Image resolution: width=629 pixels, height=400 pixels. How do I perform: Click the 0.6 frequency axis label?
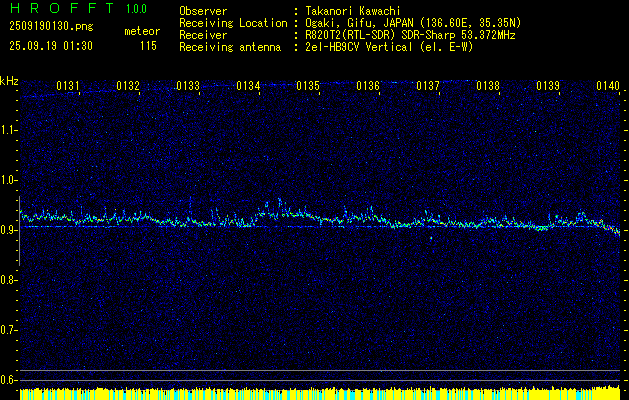[9, 379]
